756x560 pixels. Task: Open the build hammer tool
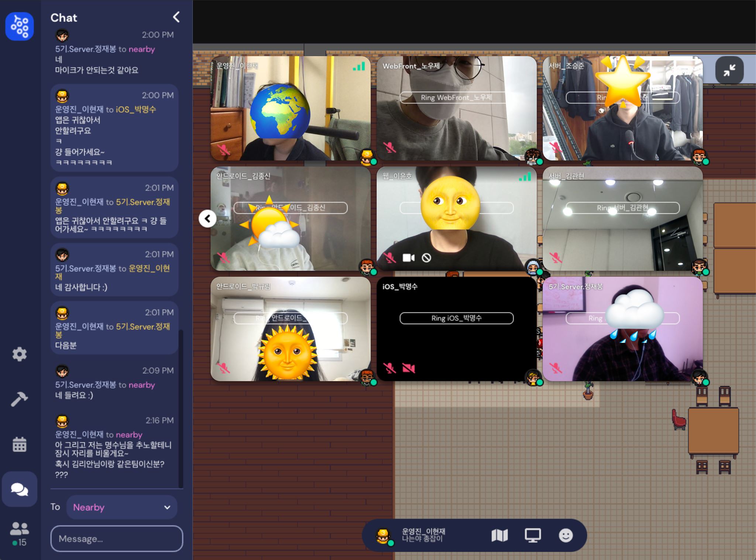[x=20, y=399]
